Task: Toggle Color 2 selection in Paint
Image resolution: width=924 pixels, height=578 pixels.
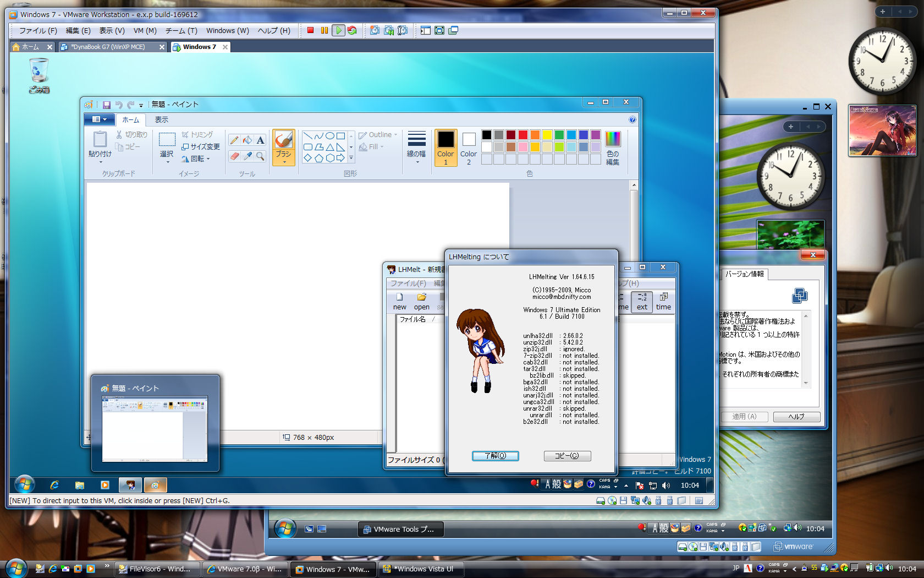Action: tap(469, 148)
